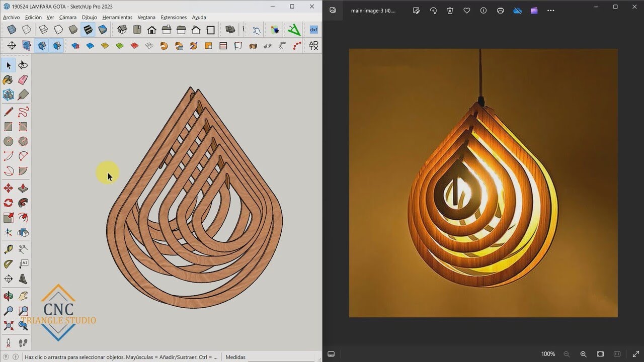Image resolution: width=644 pixels, height=362 pixels.
Task: Select the Lasso Select tool
Action: [x=23, y=65]
